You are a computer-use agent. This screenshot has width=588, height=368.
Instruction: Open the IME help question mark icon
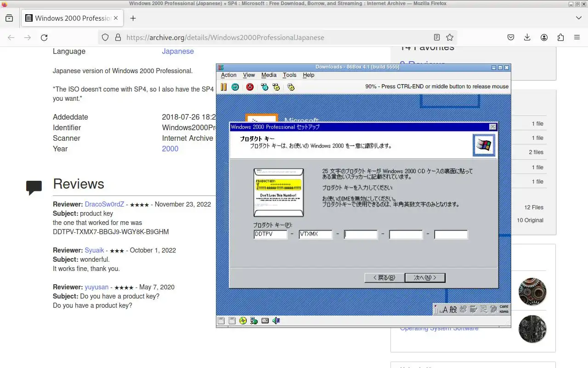pyautogui.click(x=493, y=310)
